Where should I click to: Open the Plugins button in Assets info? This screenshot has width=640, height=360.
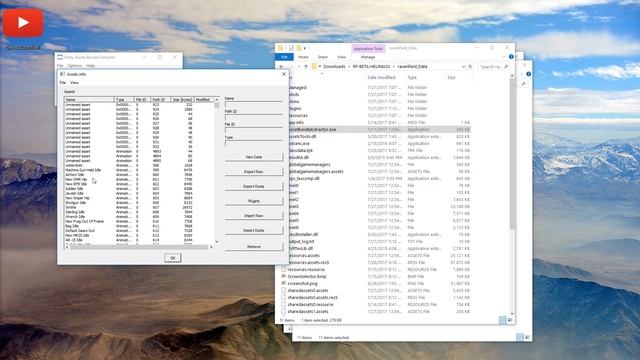tap(253, 201)
